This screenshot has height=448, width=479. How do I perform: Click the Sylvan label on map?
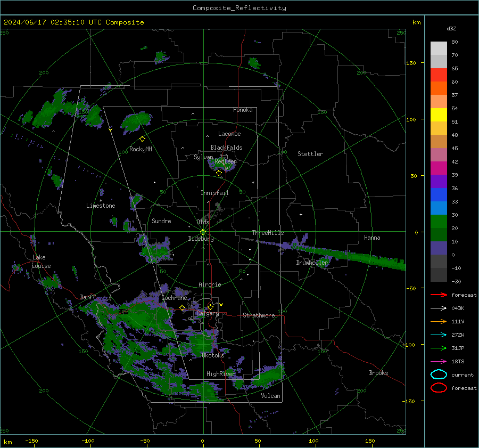(203, 157)
